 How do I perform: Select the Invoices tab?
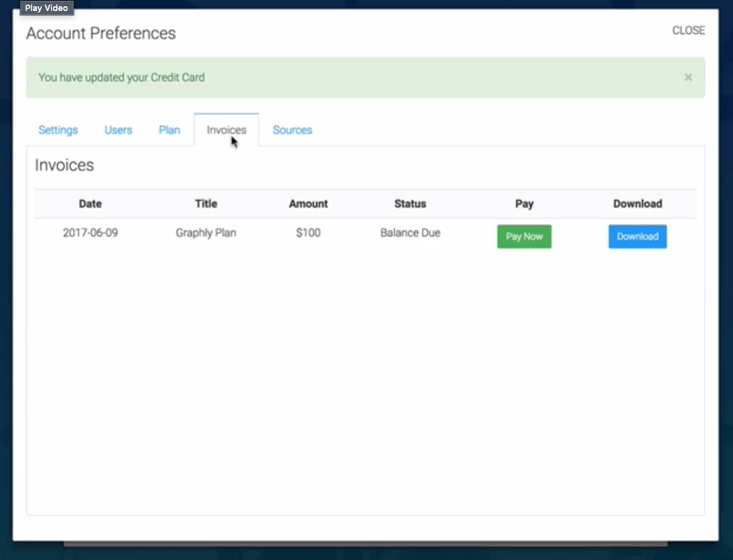226,130
